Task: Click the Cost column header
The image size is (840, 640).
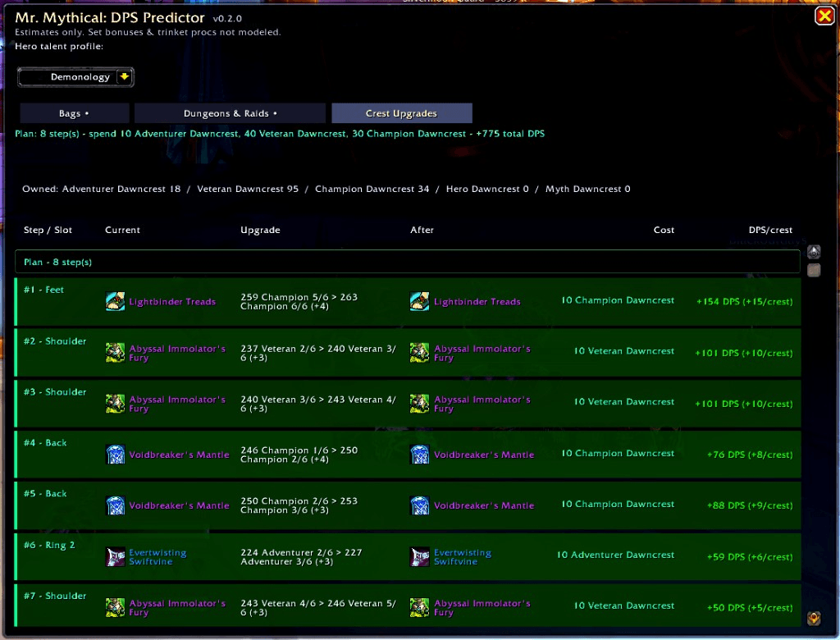Action: pyautogui.click(x=664, y=230)
